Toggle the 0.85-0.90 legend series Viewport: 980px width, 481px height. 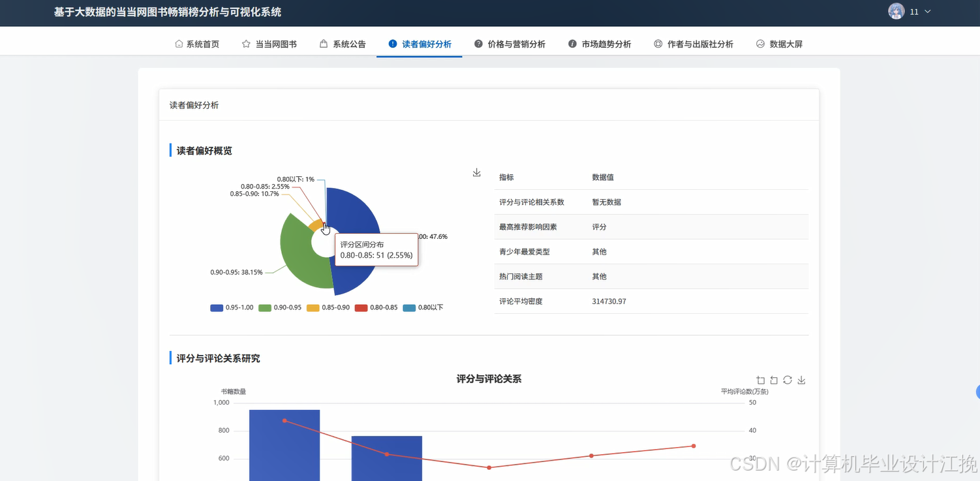click(328, 307)
